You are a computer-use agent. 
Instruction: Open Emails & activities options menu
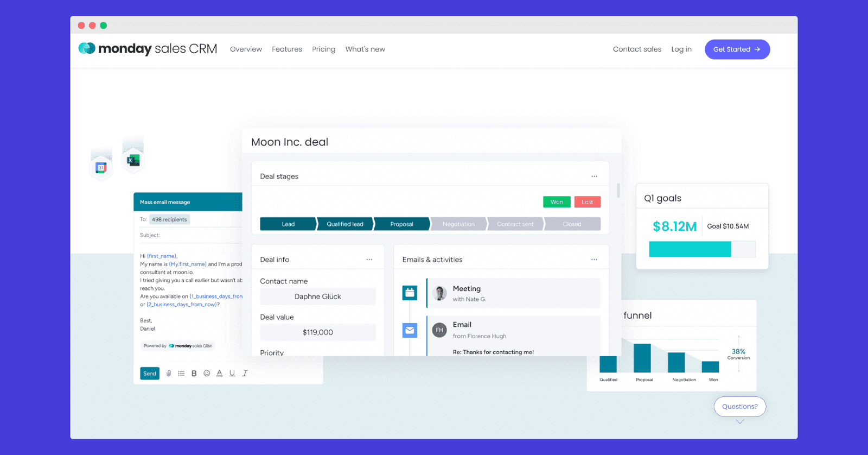pos(594,260)
